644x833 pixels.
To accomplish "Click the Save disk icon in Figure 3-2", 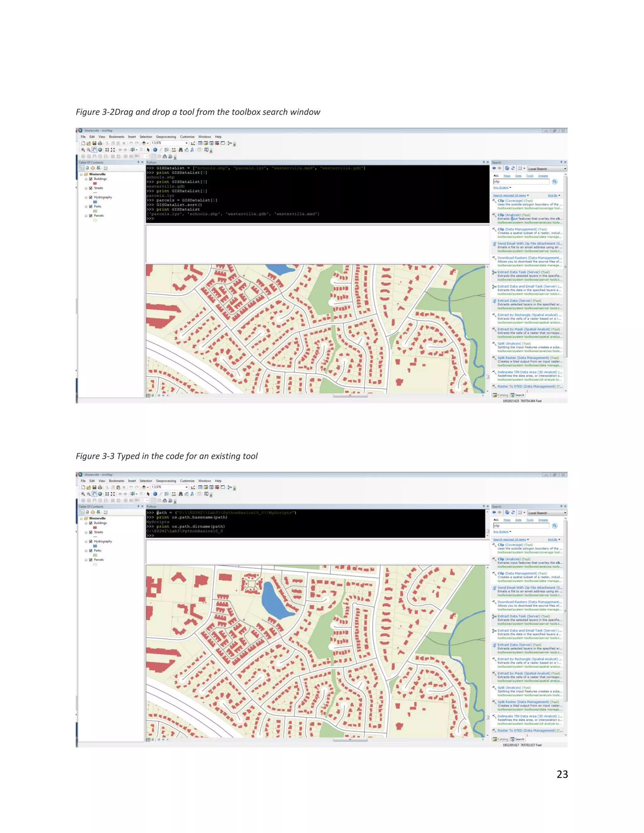I will pos(95,143).
